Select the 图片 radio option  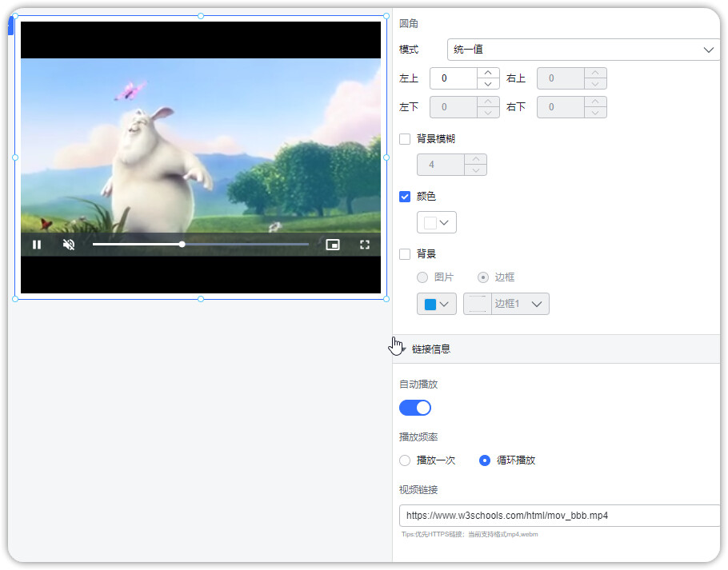pos(422,277)
